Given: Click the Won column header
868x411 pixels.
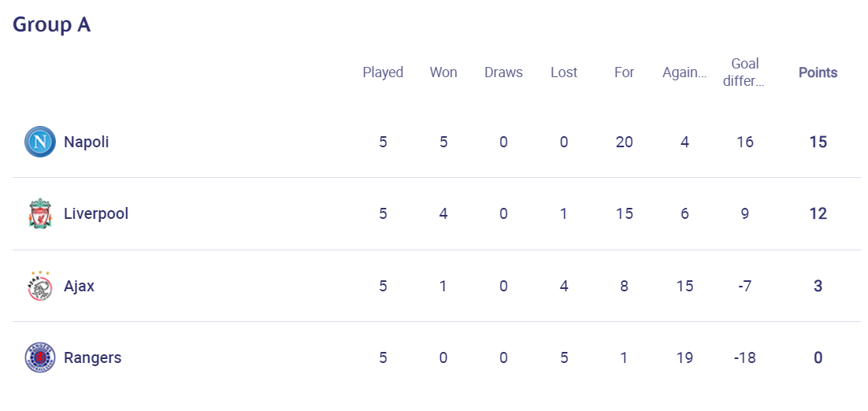Looking at the screenshot, I should 443,72.
